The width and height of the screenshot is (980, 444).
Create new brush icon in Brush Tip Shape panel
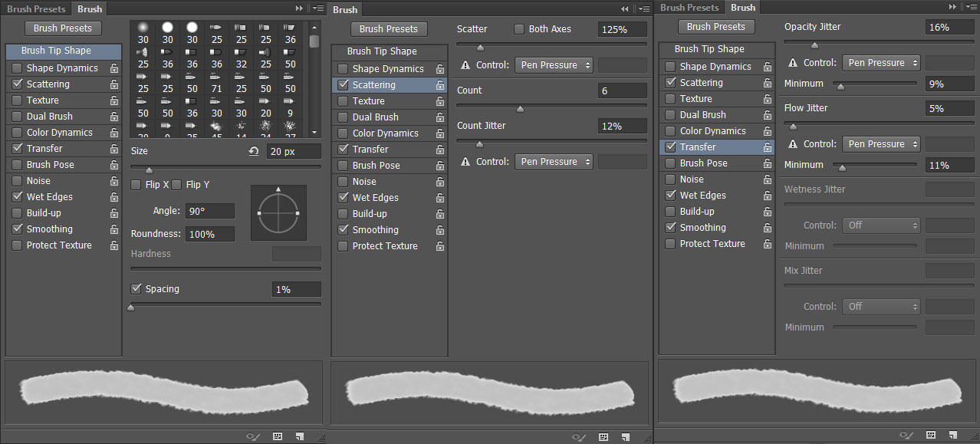299,436
